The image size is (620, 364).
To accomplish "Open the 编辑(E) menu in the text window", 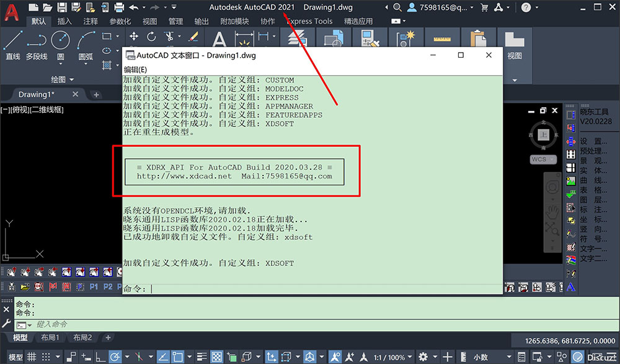I will click(x=134, y=69).
